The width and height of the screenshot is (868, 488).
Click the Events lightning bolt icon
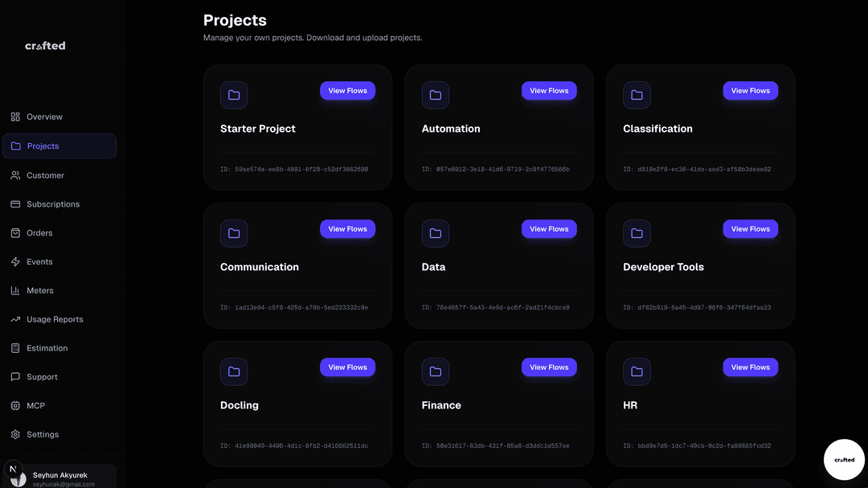[15, 262]
